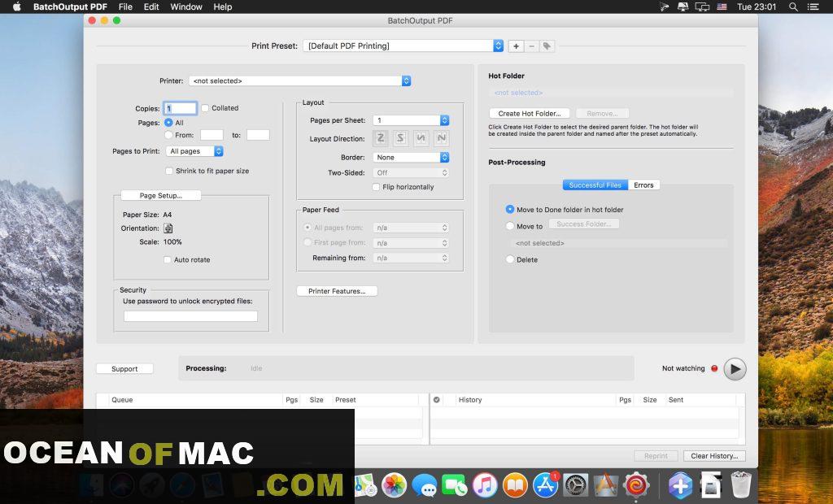Open Spotlight search in menu bar
833x504 pixels.
pos(793,7)
